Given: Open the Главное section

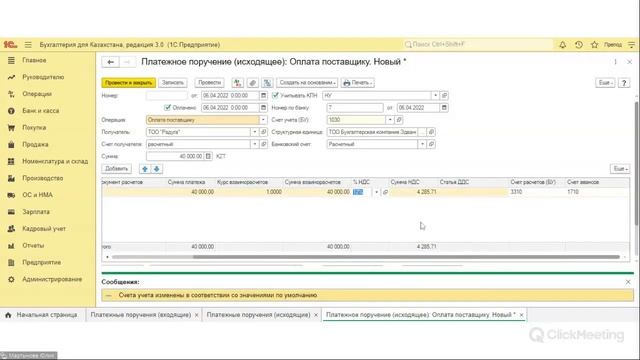Looking at the screenshot, I should click(x=34, y=60).
